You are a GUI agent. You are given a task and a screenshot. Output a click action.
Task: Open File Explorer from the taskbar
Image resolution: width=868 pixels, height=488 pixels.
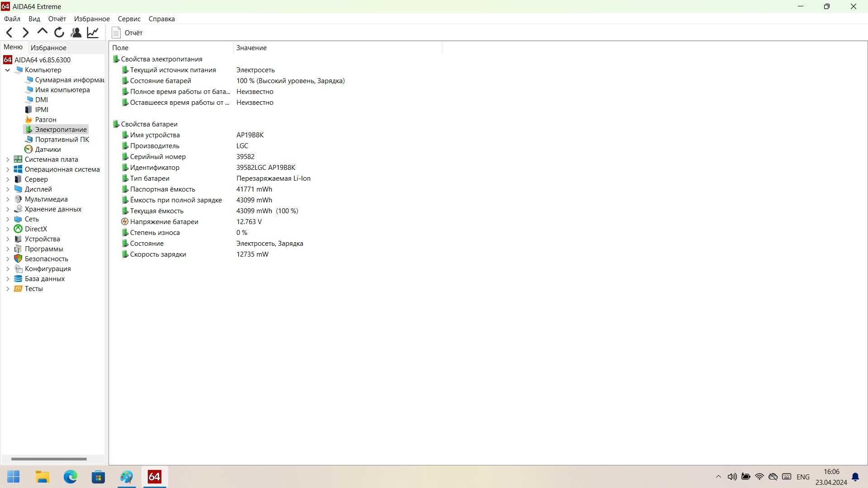point(42,477)
